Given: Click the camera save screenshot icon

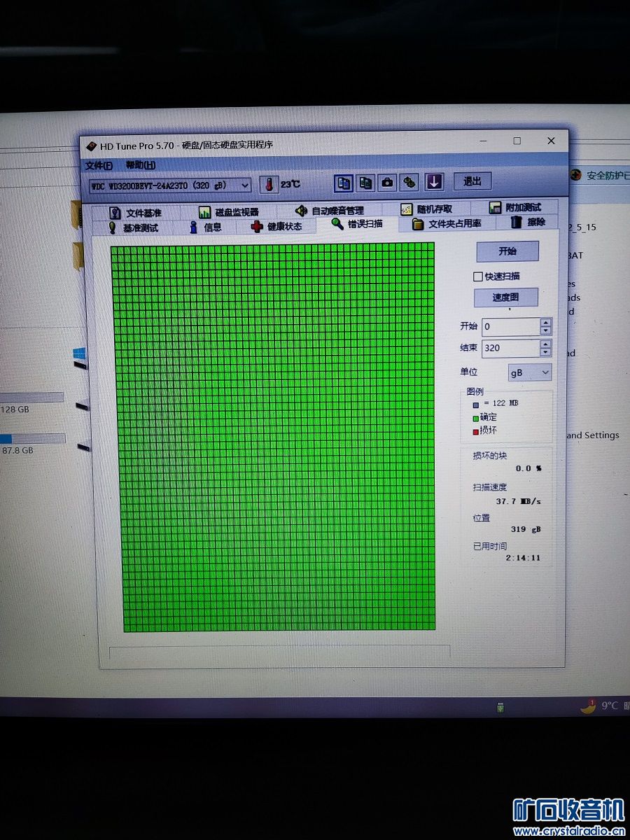Looking at the screenshot, I should click(x=387, y=182).
